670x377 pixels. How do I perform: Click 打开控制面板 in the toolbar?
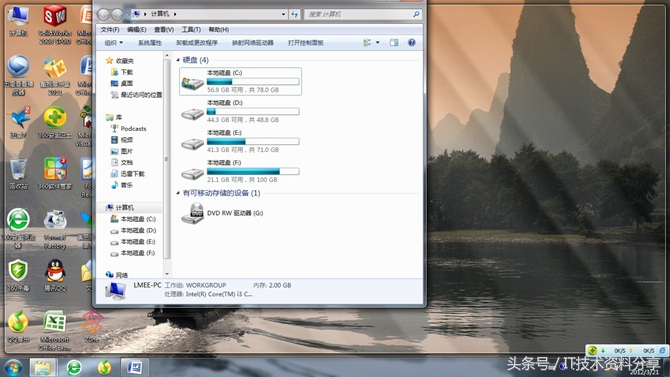point(306,43)
